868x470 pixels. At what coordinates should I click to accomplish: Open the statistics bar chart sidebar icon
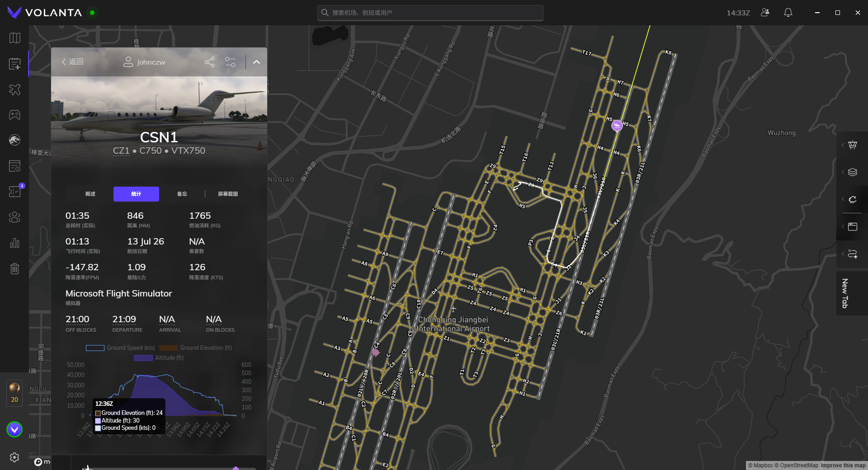click(x=14, y=243)
